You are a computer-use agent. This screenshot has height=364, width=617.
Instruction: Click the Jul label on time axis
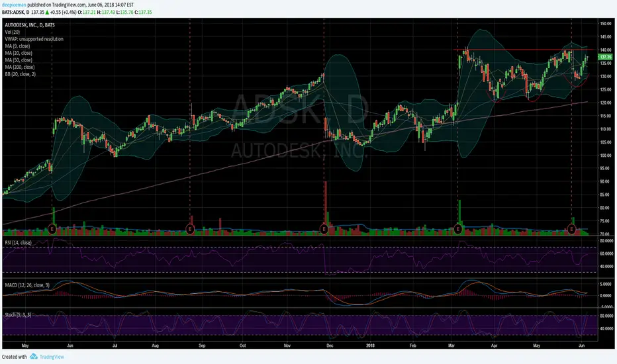point(115,345)
